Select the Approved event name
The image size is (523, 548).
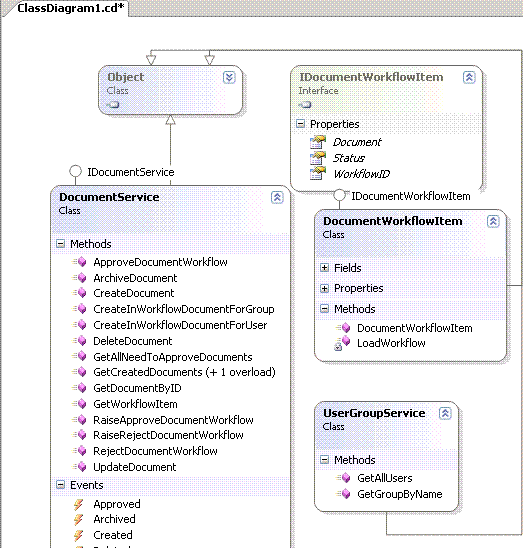pyautogui.click(x=117, y=504)
